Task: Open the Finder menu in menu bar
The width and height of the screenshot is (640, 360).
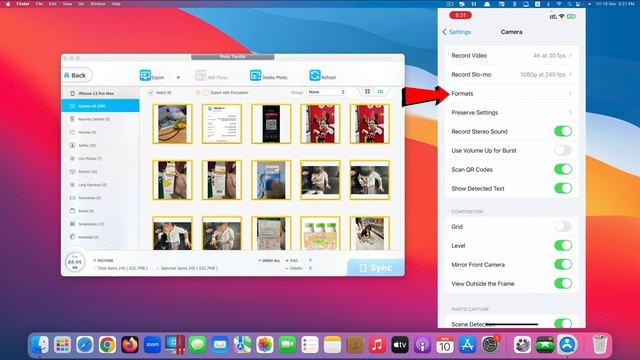Action: click(23, 4)
